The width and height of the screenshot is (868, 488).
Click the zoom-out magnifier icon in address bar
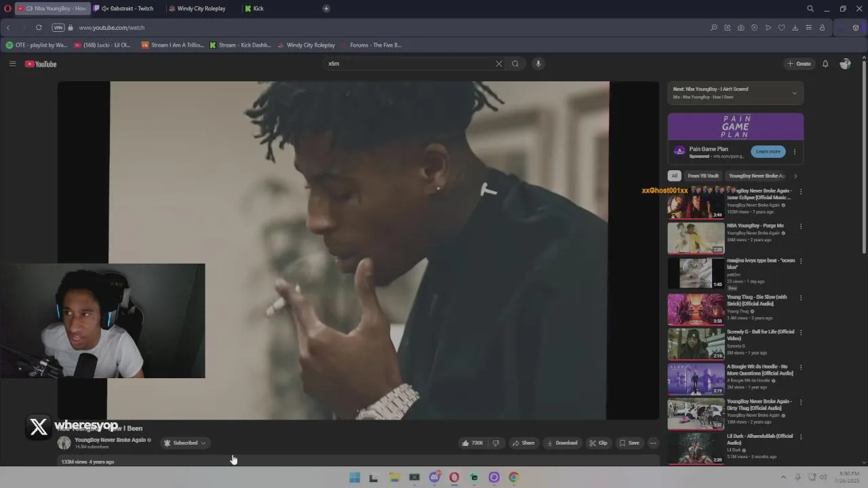pyautogui.click(x=714, y=28)
